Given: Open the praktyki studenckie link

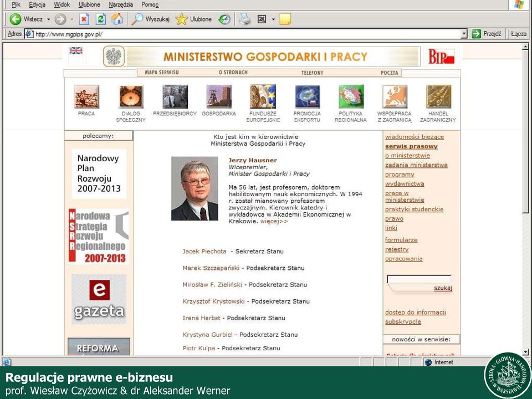Looking at the screenshot, I should pos(415,209).
